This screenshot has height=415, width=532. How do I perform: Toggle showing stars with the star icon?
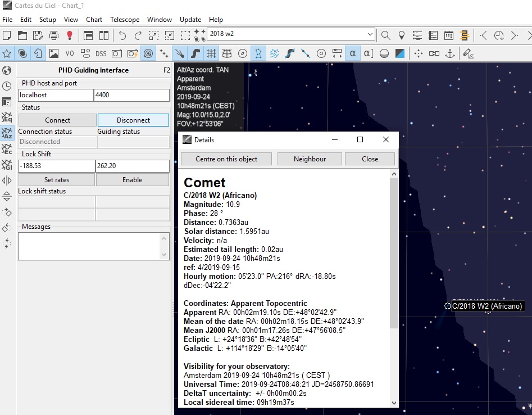pyautogui.click(x=7, y=53)
